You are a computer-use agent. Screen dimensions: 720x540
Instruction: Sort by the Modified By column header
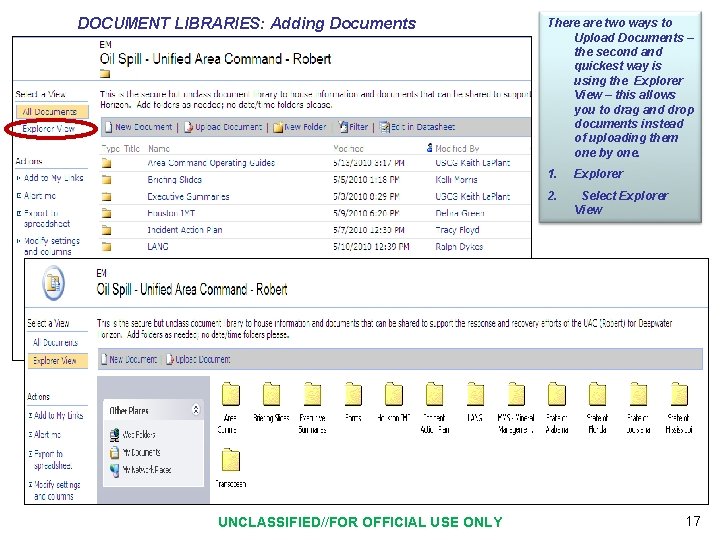coord(457,149)
